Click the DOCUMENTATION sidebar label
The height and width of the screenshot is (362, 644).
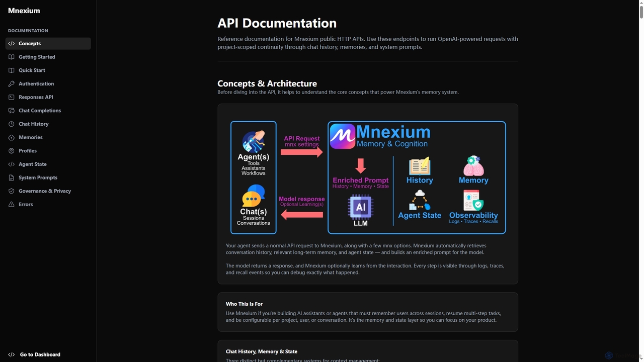tap(28, 31)
